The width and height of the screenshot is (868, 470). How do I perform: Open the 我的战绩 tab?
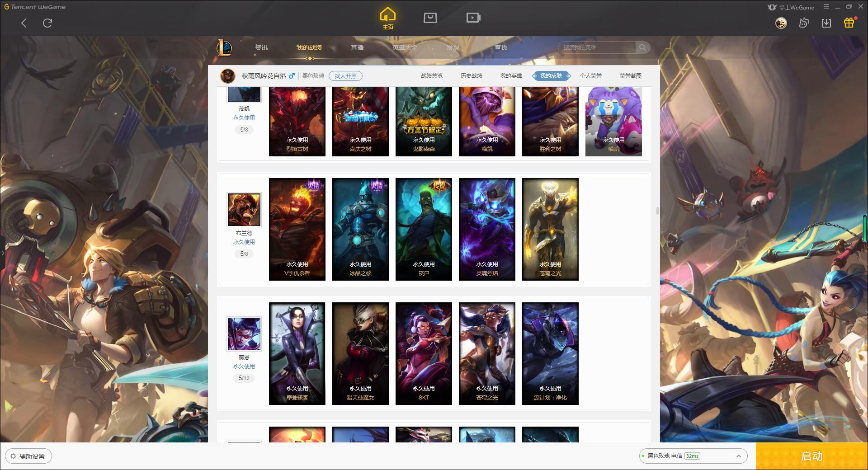[309, 47]
